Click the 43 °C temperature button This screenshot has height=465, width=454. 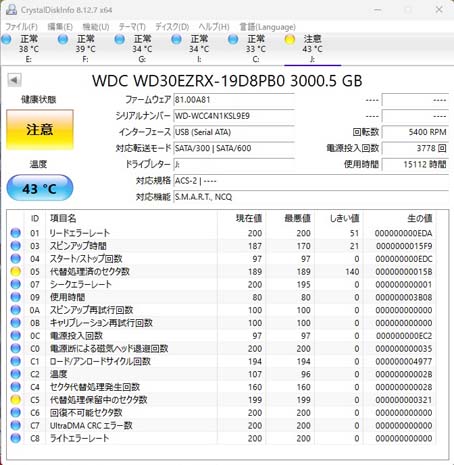pyautogui.click(x=40, y=189)
